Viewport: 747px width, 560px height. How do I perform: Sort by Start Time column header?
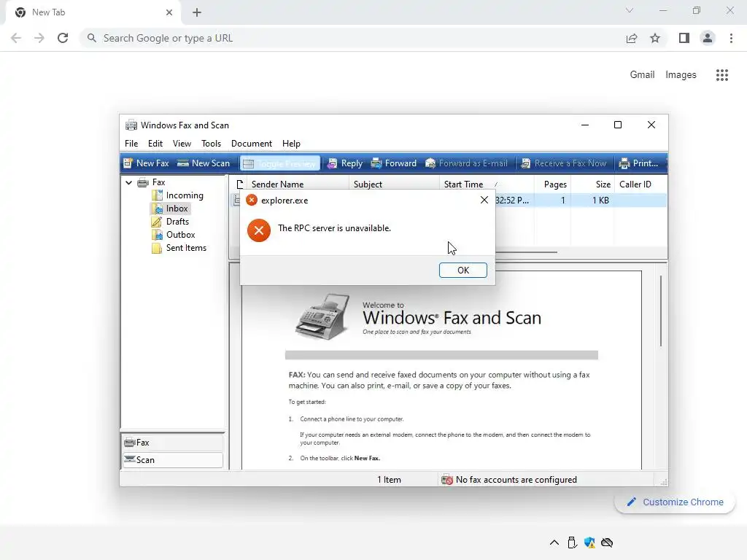486,184
